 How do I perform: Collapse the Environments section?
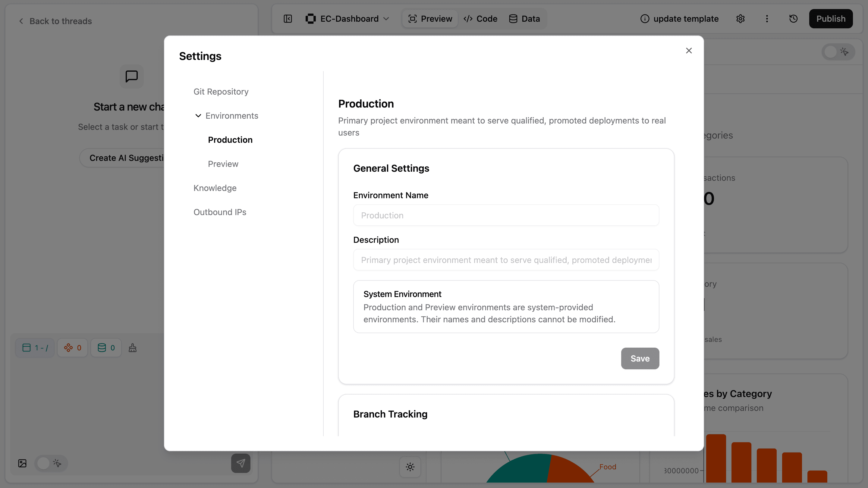coord(198,115)
